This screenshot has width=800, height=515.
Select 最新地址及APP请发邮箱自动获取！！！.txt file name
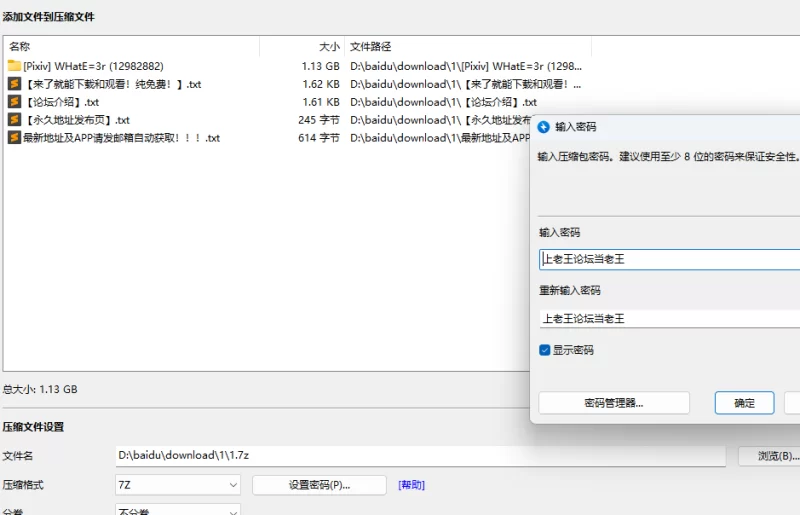[121, 137]
